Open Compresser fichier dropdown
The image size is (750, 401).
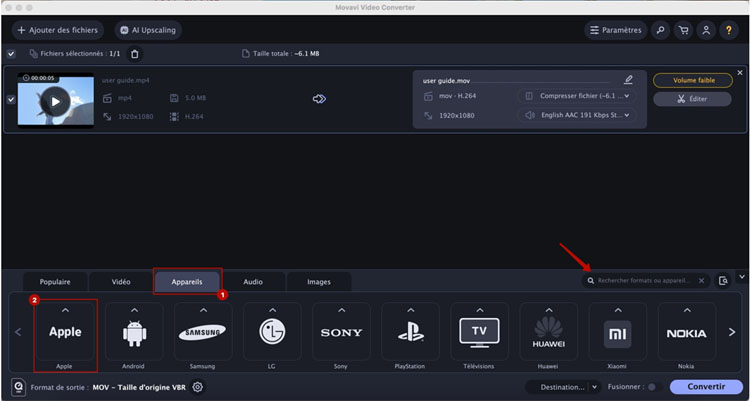(577, 96)
